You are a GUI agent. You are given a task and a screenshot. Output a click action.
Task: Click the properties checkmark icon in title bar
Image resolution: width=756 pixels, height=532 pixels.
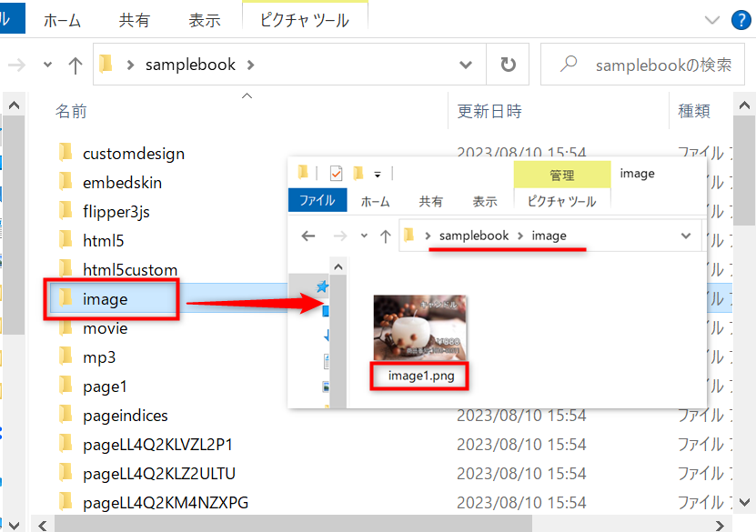point(336,173)
